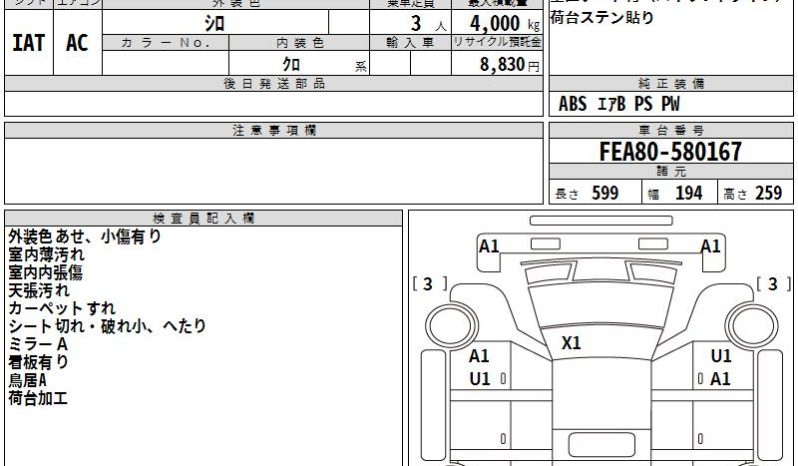The height and width of the screenshot is (466, 798).
Task: Click the 8,830円 recycle deposit amount
Action: click(x=509, y=65)
